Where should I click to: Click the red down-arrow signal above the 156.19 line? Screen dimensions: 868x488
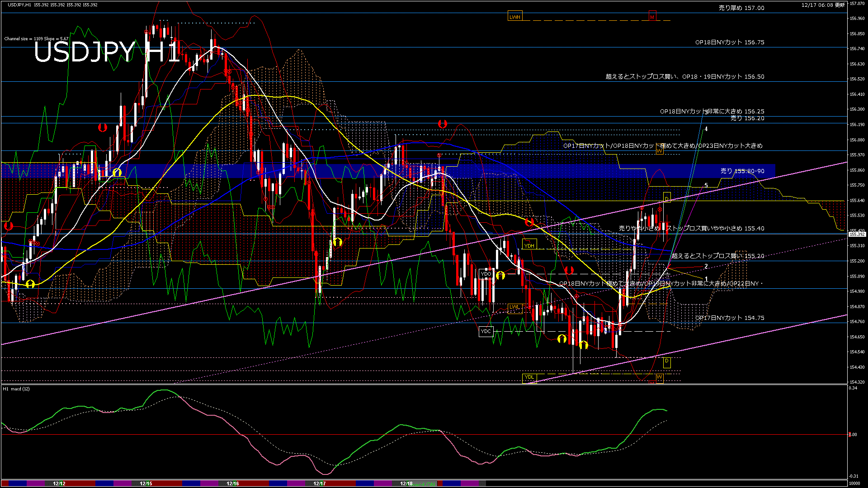point(442,124)
